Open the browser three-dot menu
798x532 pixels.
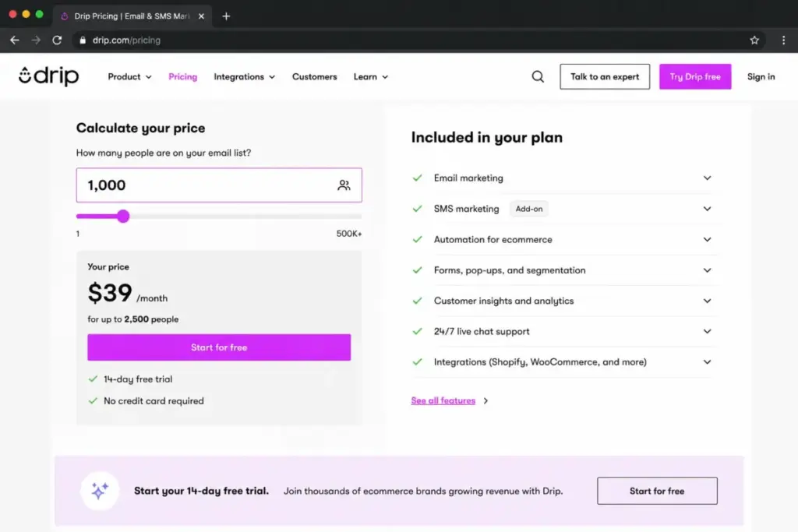(x=783, y=41)
